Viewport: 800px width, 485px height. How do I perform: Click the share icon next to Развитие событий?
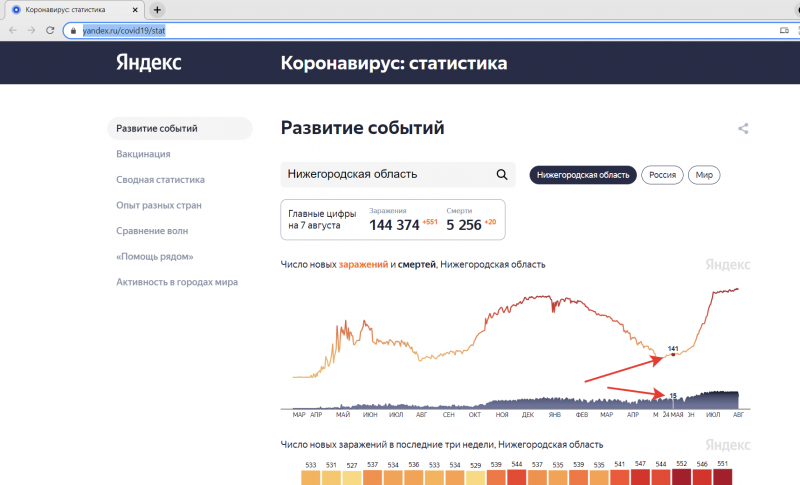pos(743,129)
